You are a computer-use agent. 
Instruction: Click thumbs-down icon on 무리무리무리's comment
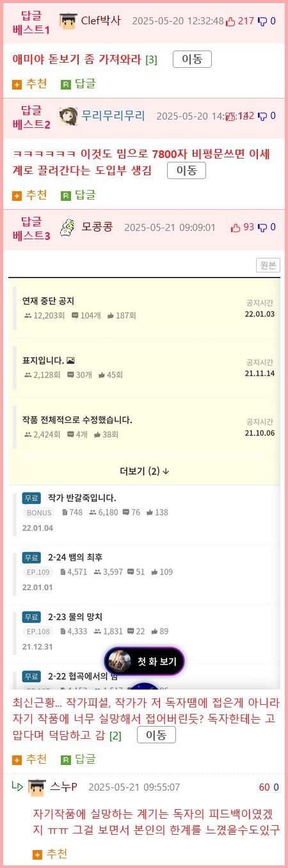pos(262,116)
